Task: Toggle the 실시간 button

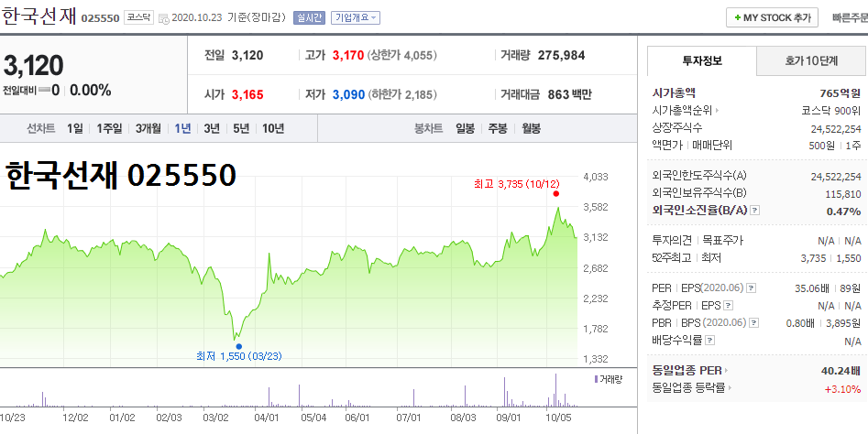Action: pos(310,17)
